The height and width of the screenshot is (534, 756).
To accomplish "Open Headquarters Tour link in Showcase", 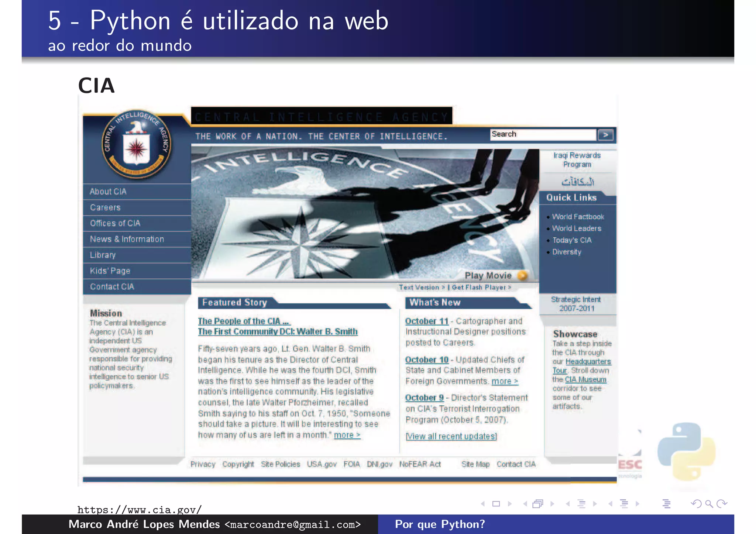I will (588, 362).
